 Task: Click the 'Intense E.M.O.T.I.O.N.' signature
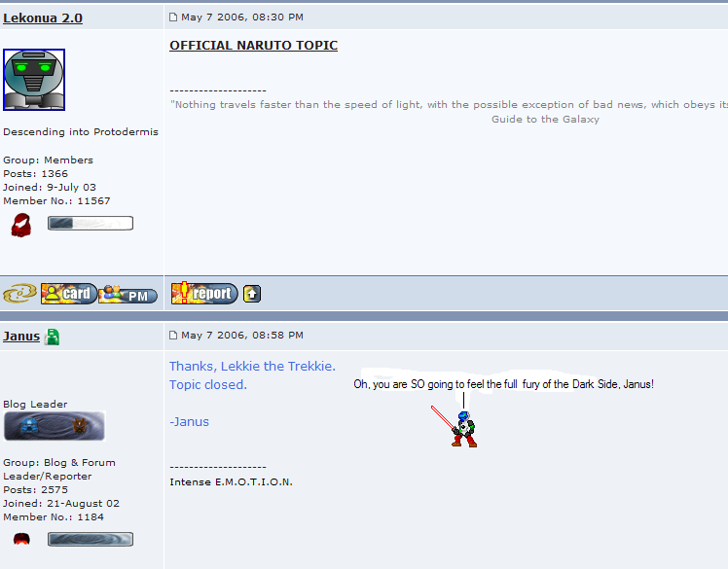pos(232,482)
